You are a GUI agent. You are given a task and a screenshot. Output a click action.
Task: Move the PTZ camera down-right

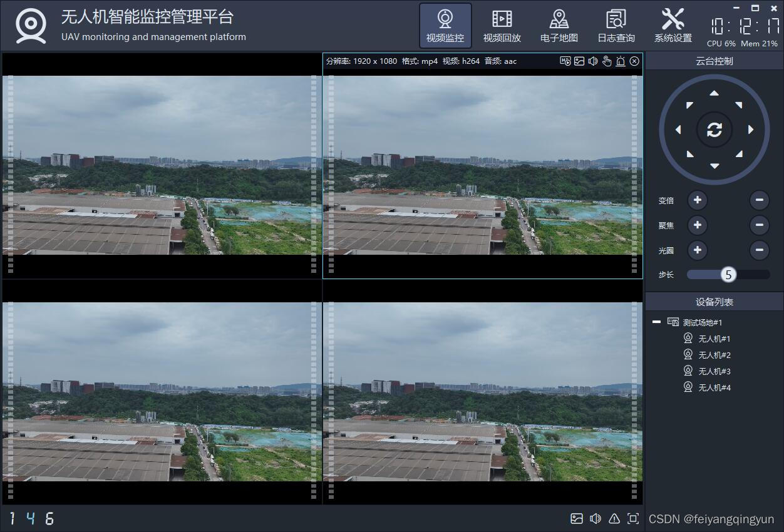(x=739, y=154)
